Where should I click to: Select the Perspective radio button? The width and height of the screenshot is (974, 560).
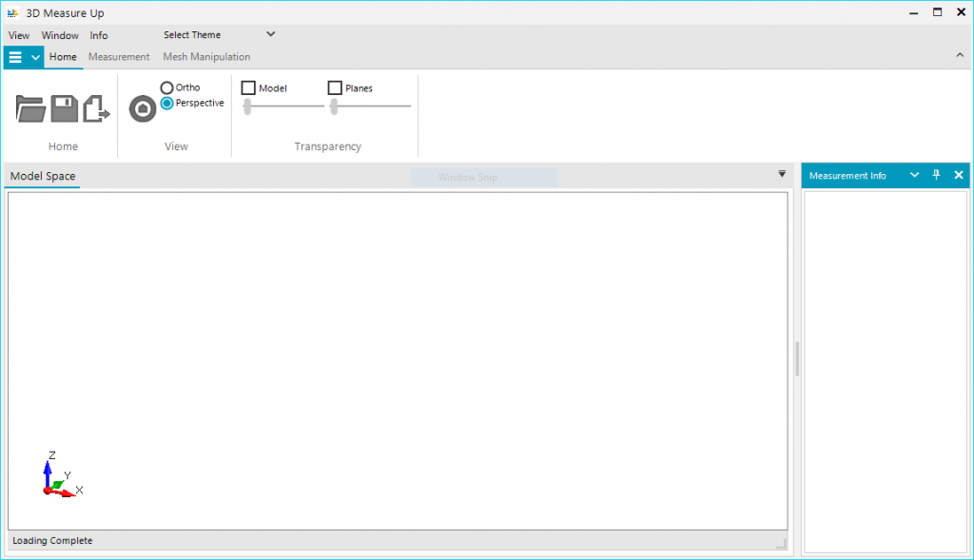click(167, 103)
